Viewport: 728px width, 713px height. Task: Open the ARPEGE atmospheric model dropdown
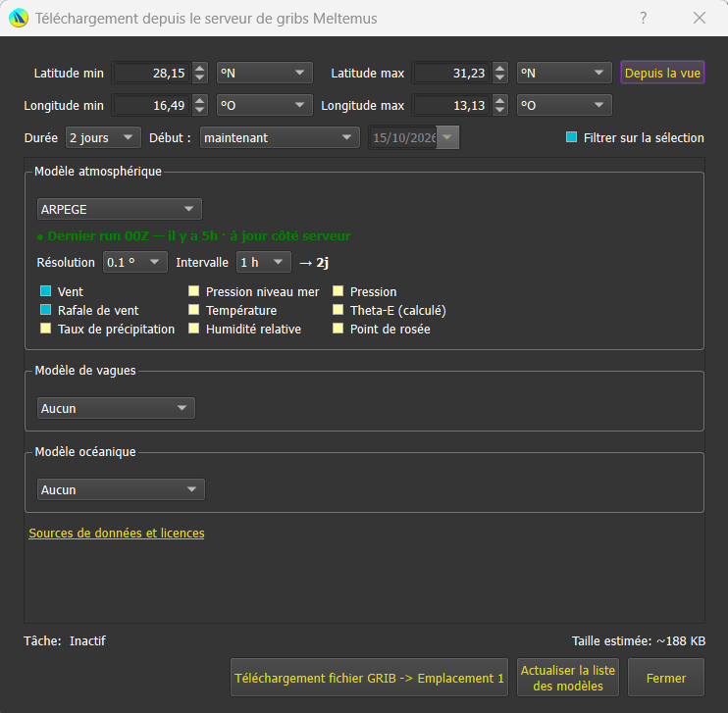(x=120, y=209)
